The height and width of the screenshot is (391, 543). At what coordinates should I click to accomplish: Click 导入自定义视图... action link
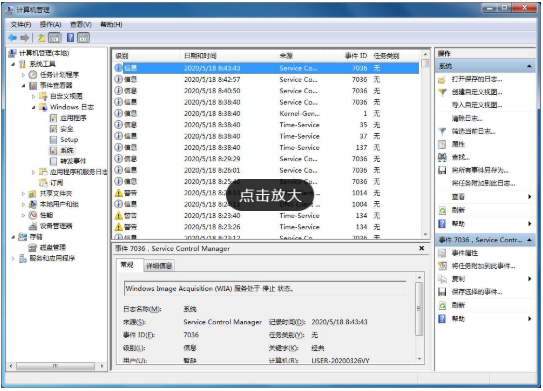pyautogui.click(x=477, y=105)
